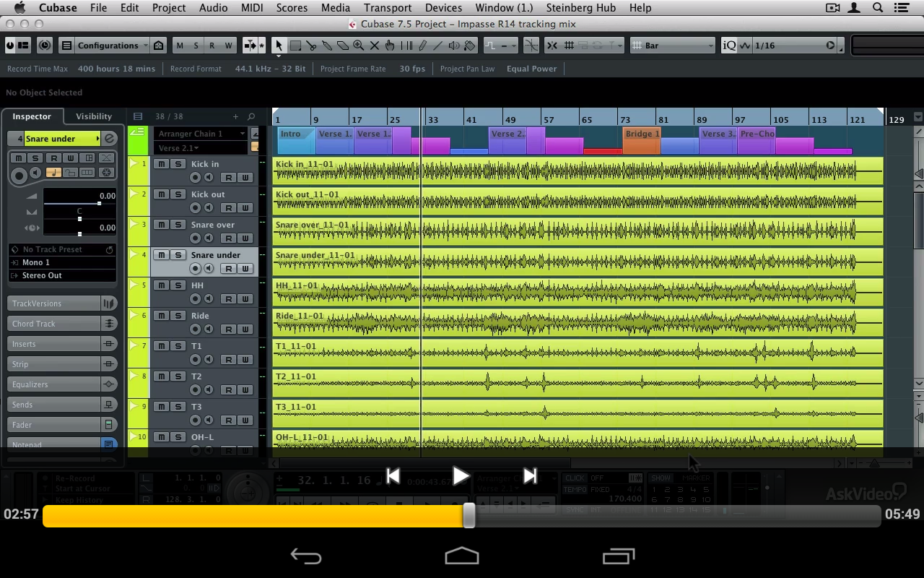Open the Arranger Chain 1 dropdown
This screenshot has width=924, height=578.
pos(201,134)
